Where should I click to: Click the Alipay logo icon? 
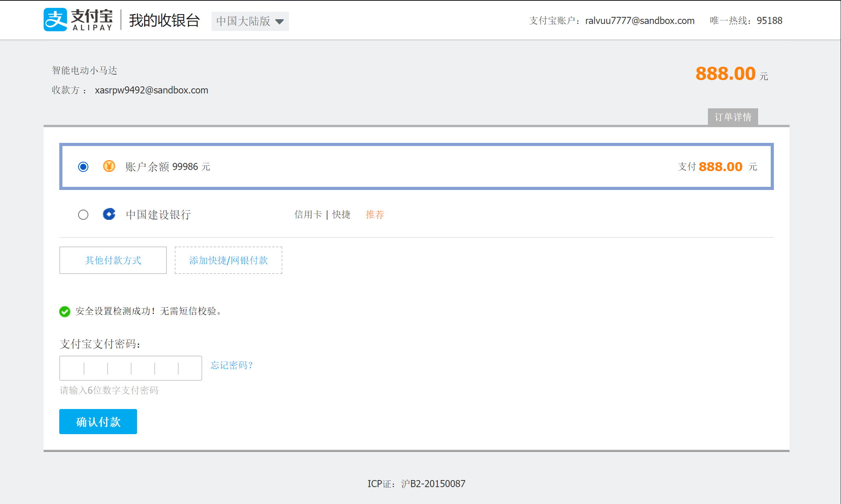55,20
